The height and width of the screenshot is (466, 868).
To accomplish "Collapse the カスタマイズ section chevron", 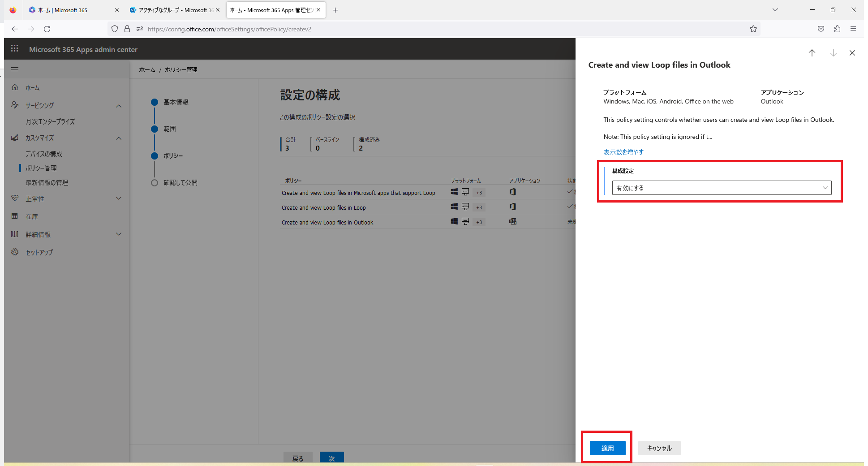I will click(x=119, y=138).
